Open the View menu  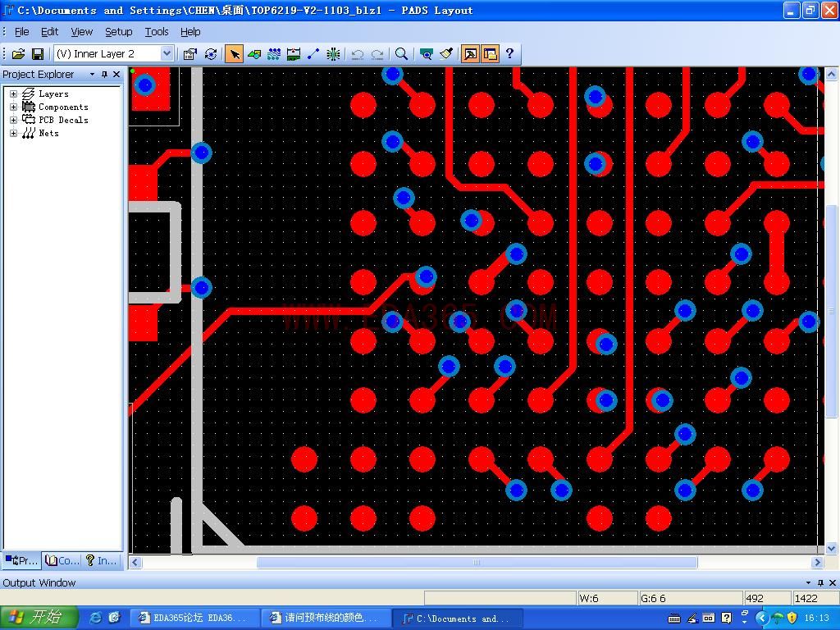point(81,32)
